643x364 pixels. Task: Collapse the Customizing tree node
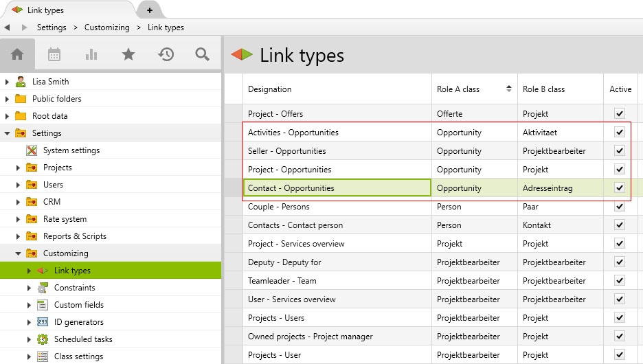point(19,253)
